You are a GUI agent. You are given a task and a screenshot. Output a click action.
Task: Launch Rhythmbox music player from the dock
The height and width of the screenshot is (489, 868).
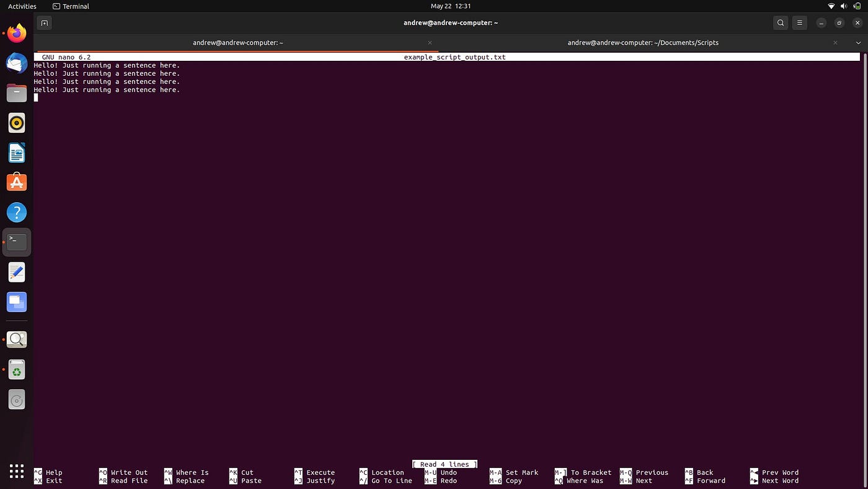16,122
